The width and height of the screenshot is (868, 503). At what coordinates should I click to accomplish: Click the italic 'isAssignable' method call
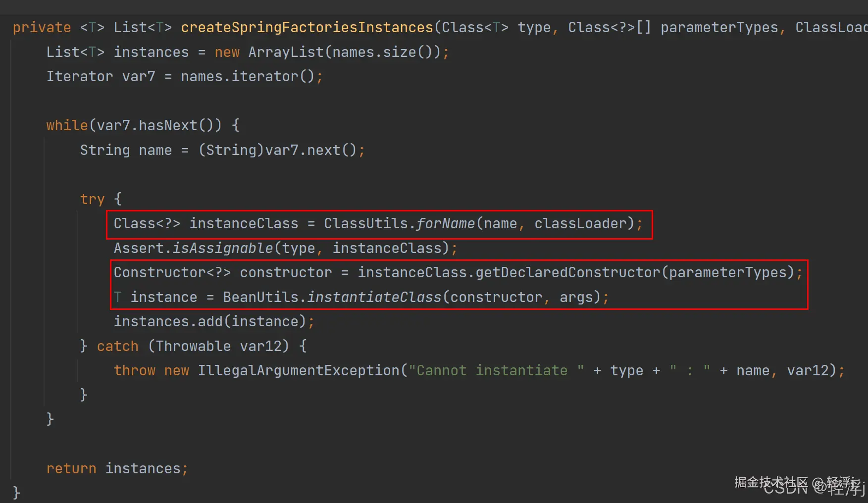click(223, 248)
